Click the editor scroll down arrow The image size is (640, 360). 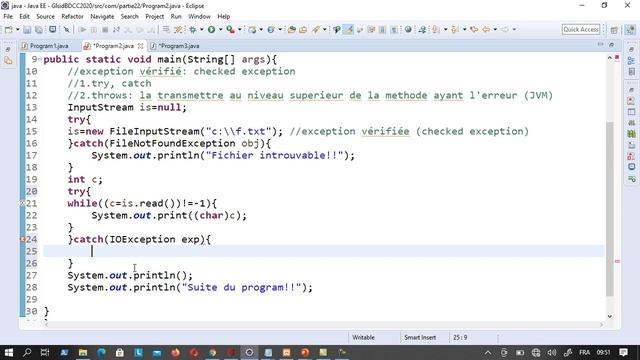point(610,316)
